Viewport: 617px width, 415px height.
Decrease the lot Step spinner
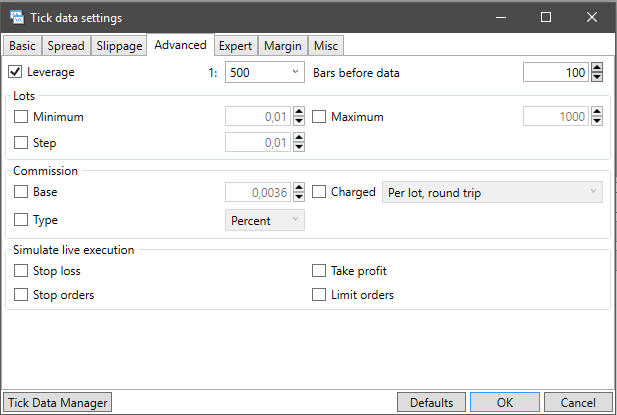coord(299,147)
